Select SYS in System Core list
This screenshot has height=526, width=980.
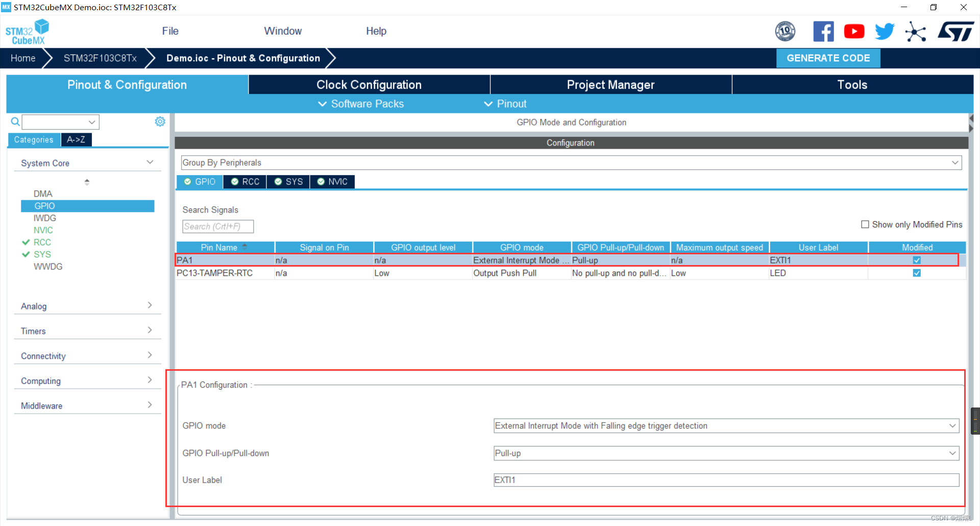coord(42,254)
